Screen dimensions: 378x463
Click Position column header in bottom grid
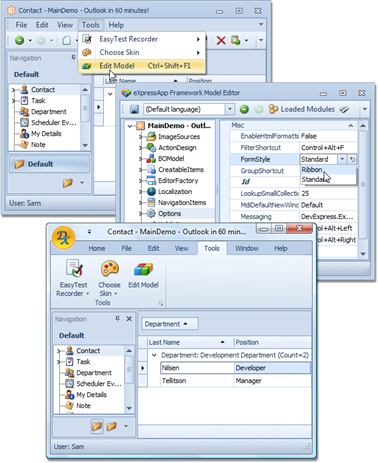(x=272, y=342)
